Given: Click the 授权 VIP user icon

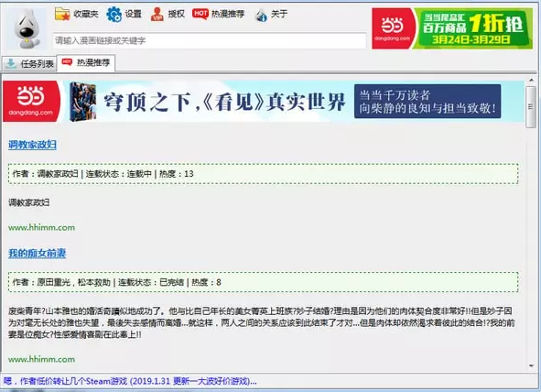Looking at the screenshot, I should pyautogui.click(x=157, y=14).
